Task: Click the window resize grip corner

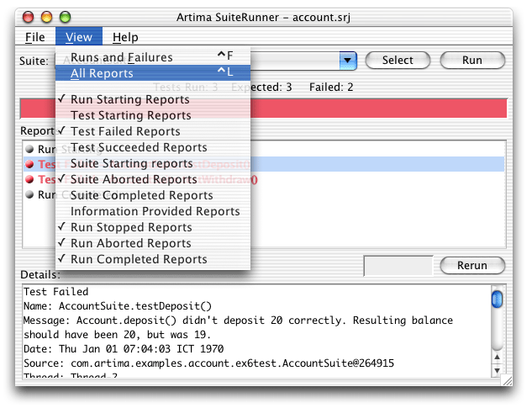Action: [x=507, y=380]
